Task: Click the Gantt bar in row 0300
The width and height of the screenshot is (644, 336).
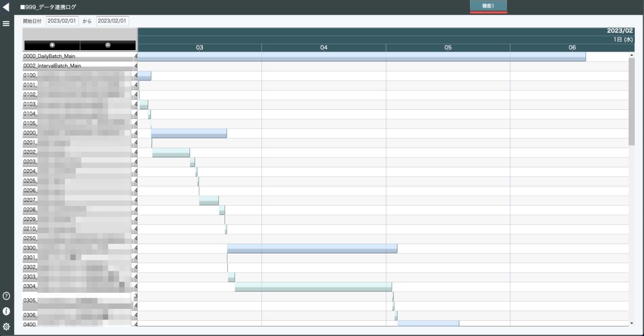Action: pos(312,248)
